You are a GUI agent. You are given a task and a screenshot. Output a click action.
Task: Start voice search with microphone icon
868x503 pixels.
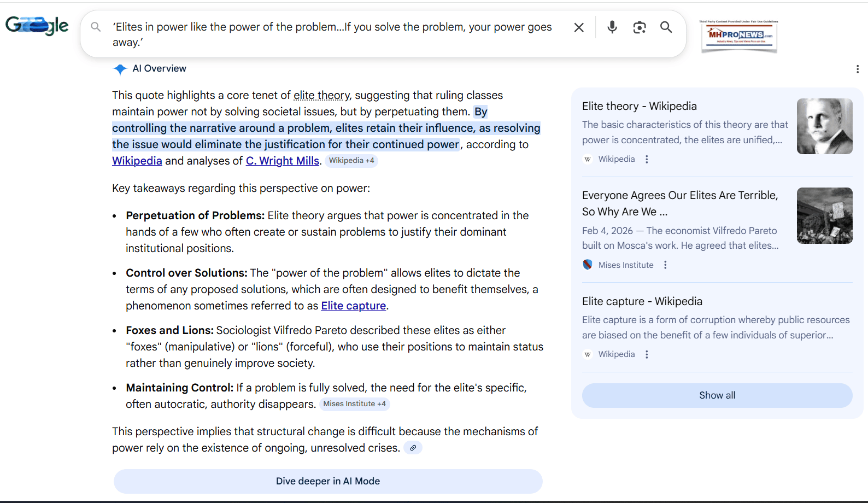(612, 27)
